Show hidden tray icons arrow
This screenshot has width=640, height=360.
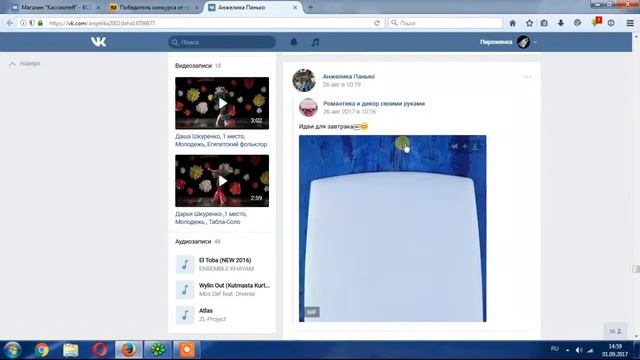pyautogui.click(x=567, y=350)
